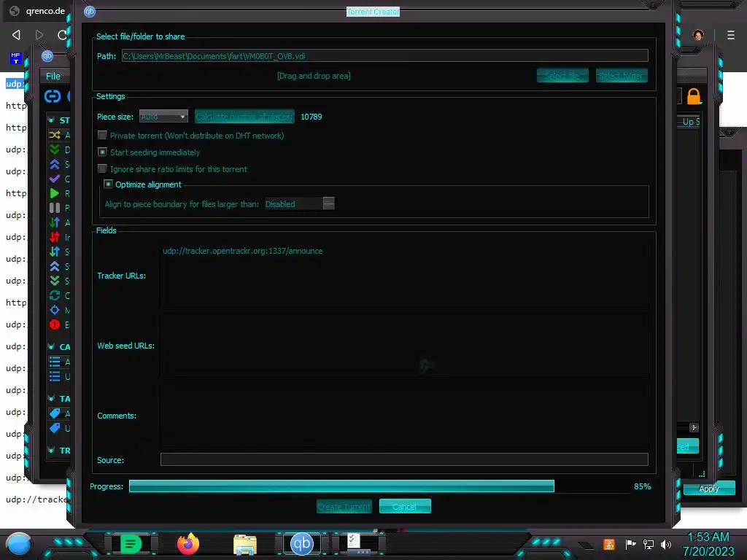Open File Explorer from the taskbar
Screen dimensions: 747x560
[x=245, y=544]
